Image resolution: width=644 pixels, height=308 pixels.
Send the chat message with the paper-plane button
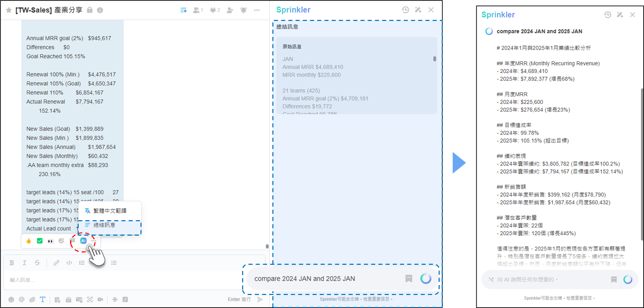(260, 299)
